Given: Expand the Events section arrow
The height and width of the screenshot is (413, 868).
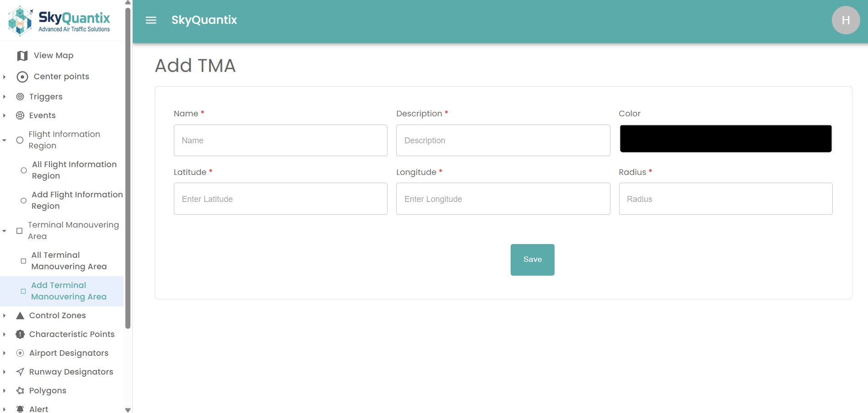Looking at the screenshot, I should tap(5, 115).
